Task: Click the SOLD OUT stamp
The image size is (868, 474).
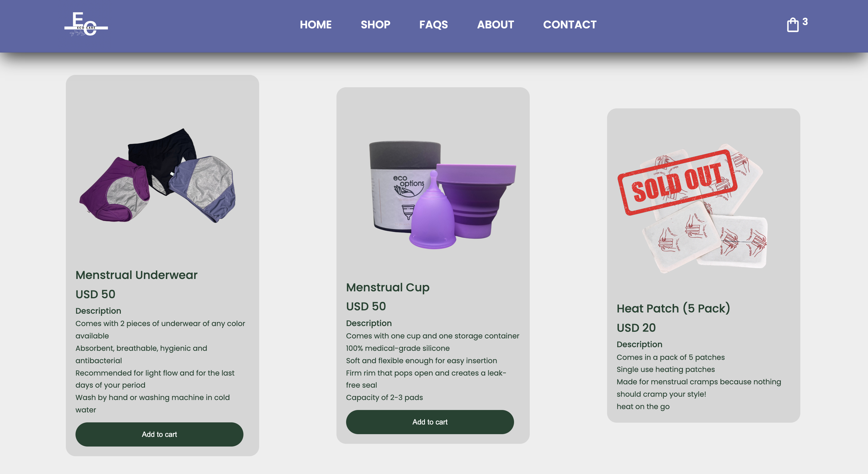Action: click(x=677, y=182)
